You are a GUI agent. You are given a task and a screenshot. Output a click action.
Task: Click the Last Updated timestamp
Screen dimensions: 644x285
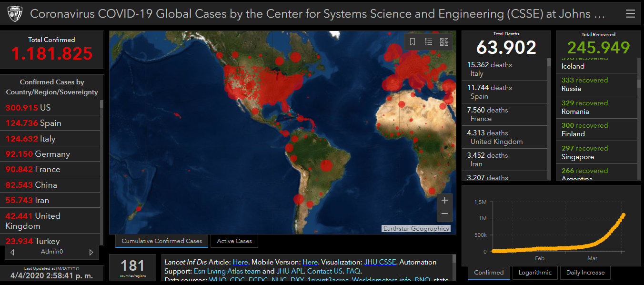(51, 275)
